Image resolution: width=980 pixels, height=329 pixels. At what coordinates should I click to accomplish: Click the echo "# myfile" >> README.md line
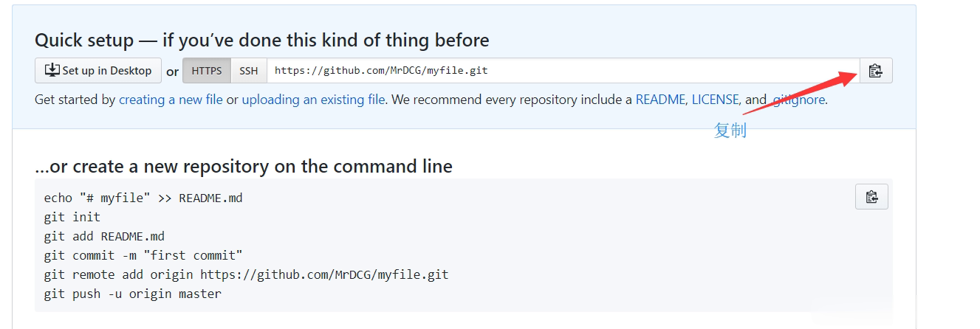coord(143,198)
